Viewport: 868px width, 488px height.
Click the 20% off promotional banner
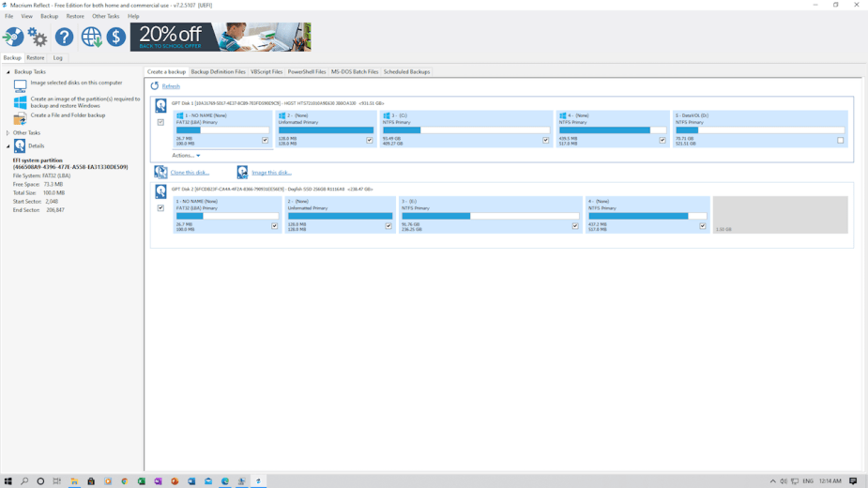(221, 37)
